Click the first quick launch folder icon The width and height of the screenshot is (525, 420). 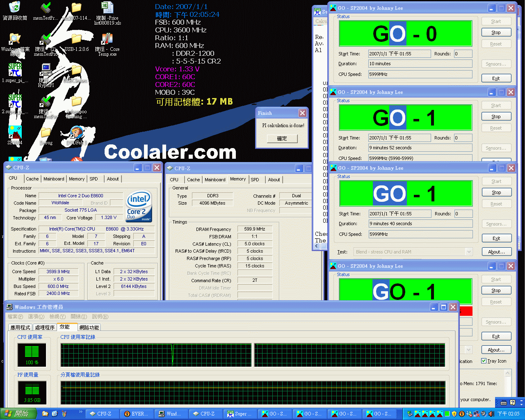(x=45, y=414)
